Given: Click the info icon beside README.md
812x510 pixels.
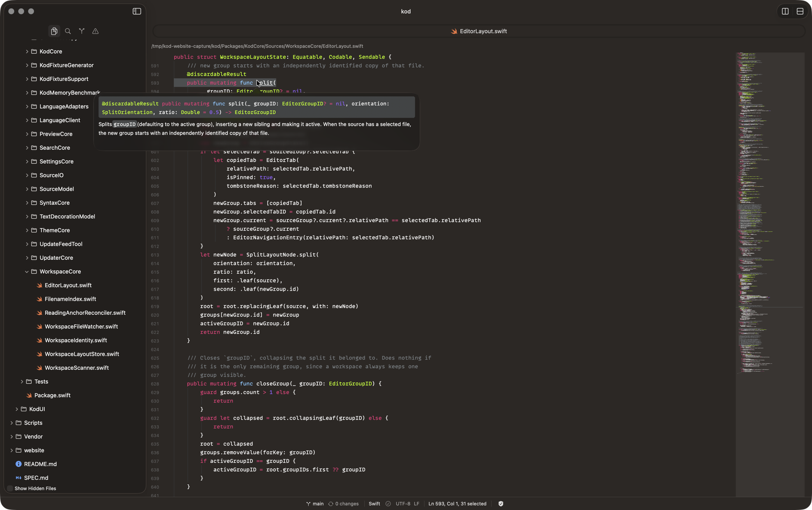Looking at the screenshot, I should tap(18, 464).
